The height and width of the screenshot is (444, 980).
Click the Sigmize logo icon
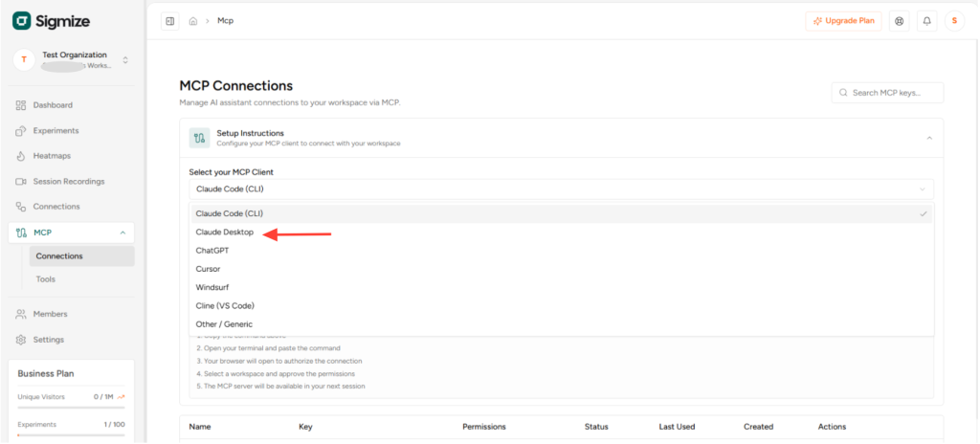21,21
